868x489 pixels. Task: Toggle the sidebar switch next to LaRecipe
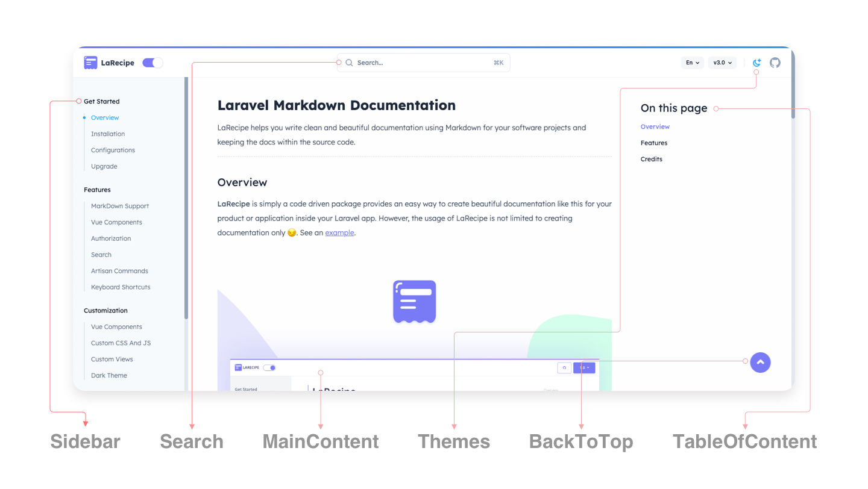point(153,63)
